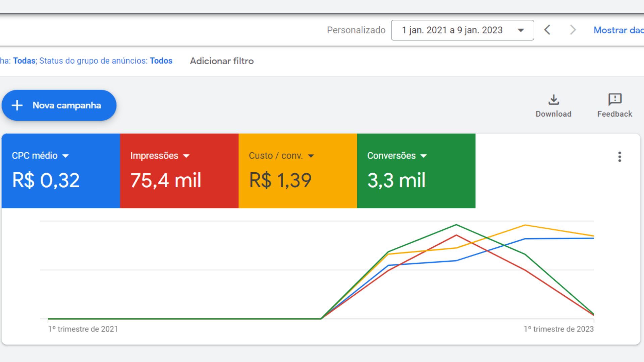The height and width of the screenshot is (362, 644).
Task: Go to previous date period arrow
Action: tap(547, 30)
